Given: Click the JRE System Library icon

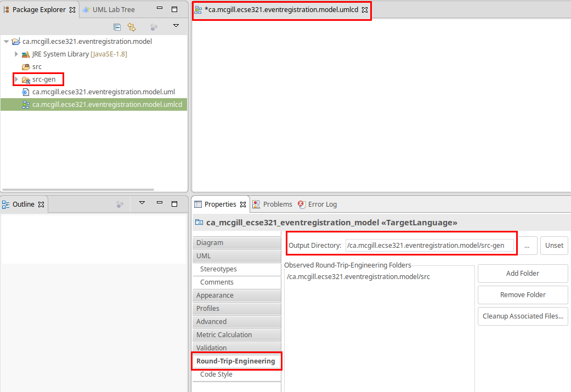Looking at the screenshot, I should (x=25, y=55).
